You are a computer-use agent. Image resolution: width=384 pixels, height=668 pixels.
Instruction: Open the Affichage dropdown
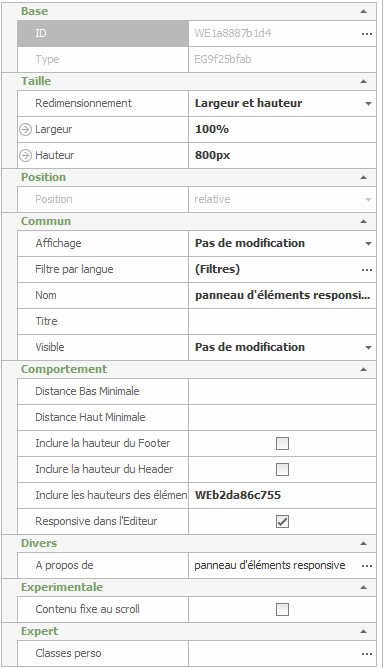[368, 244]
